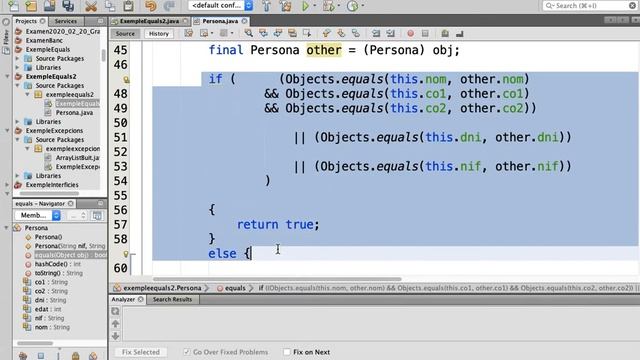Click the Search field in top right
Viewport: 640px width, 360px height.
click(589, 5)
